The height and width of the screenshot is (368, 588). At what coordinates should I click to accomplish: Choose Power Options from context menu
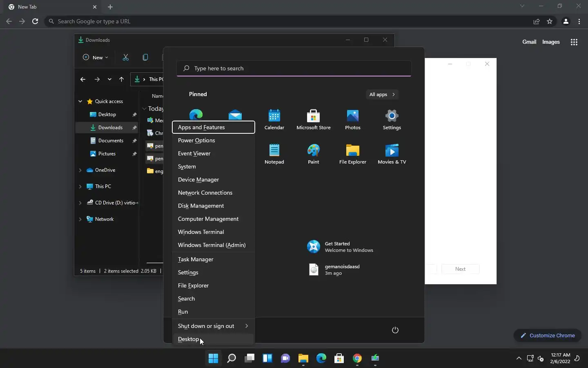tap(214, 140)
